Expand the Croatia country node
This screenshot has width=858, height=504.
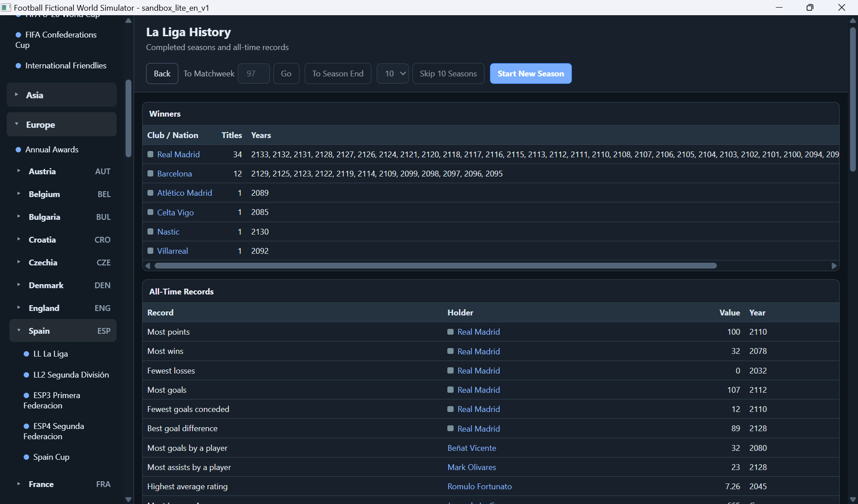pyautogui.click(x=63, y=239)
